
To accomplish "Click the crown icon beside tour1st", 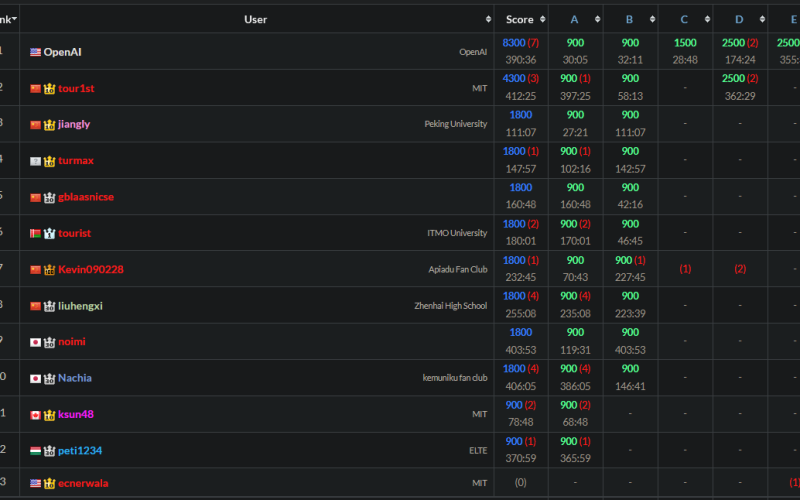I will pyautogui.click(x=49, y=89).
